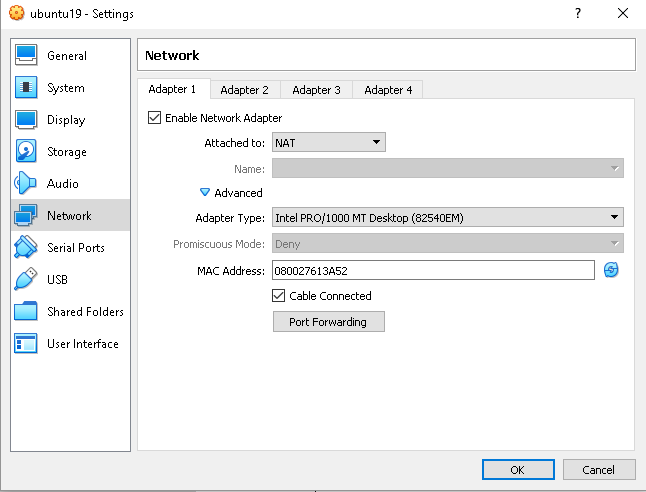This screenshot has height=492, width=646.
Task: Click the question mark help button
Action: [578, 13]
